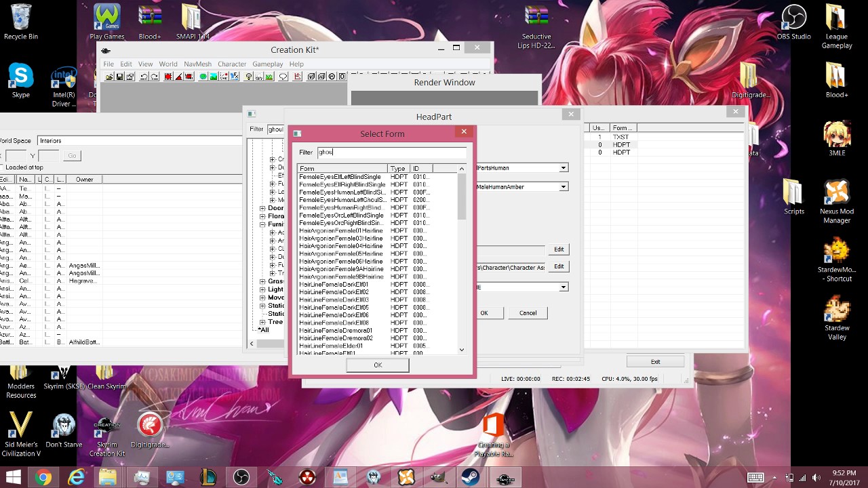Expand the Door node in Object tree
Viewport: 868px width, 488px height.
click(x=262, y=209)
